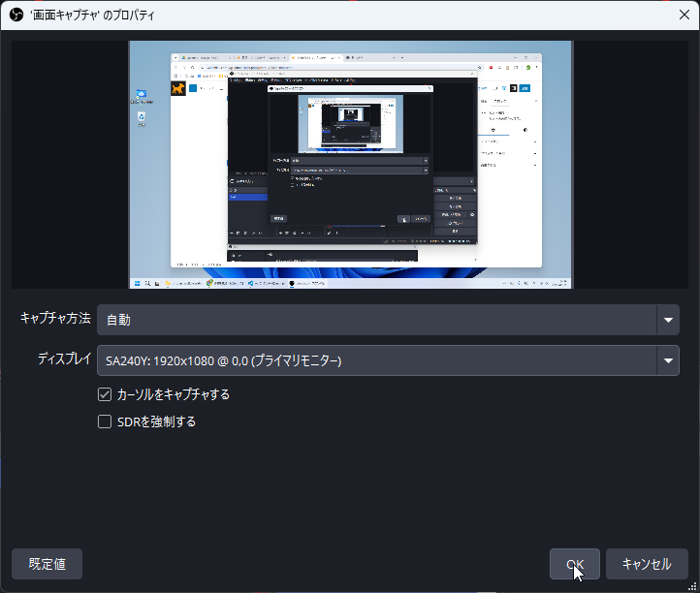Close the 画面キャプチャ properties dialog
700x593 pixels.
684,16
